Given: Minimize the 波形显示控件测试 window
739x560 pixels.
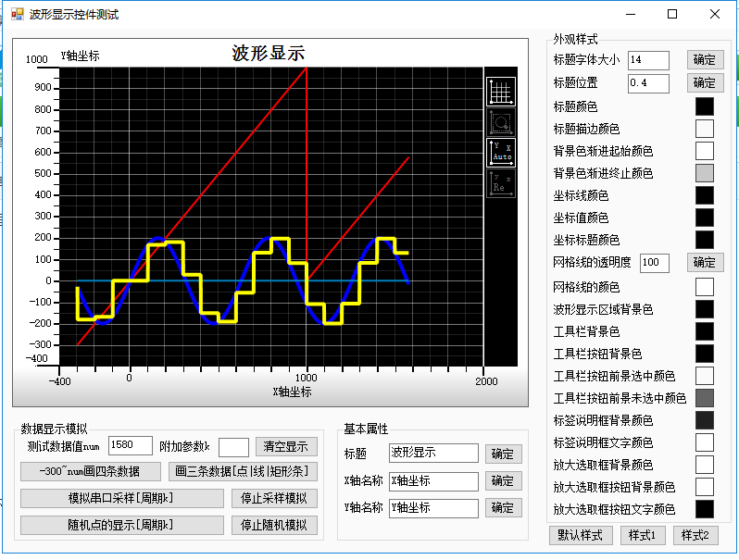Looking at the screenshot, I should [x=631, y=14].
